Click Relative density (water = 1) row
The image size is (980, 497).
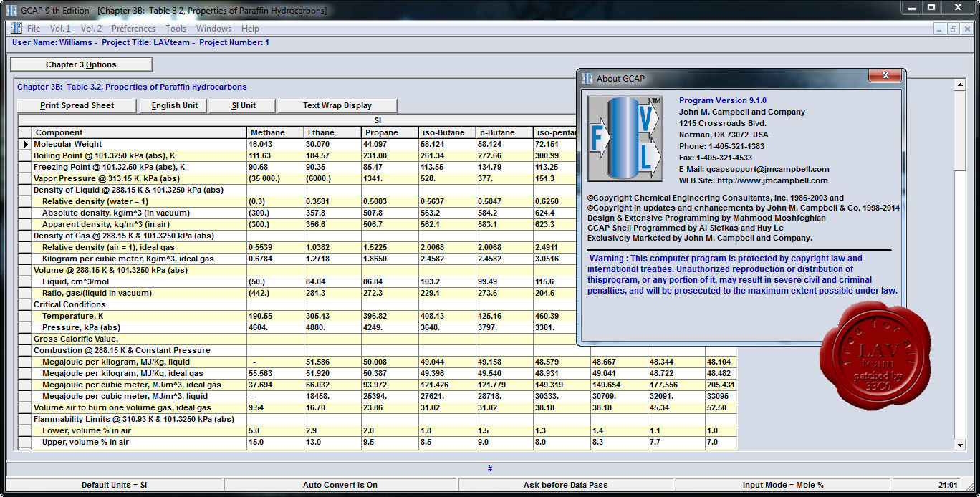(x=139, y=201)
